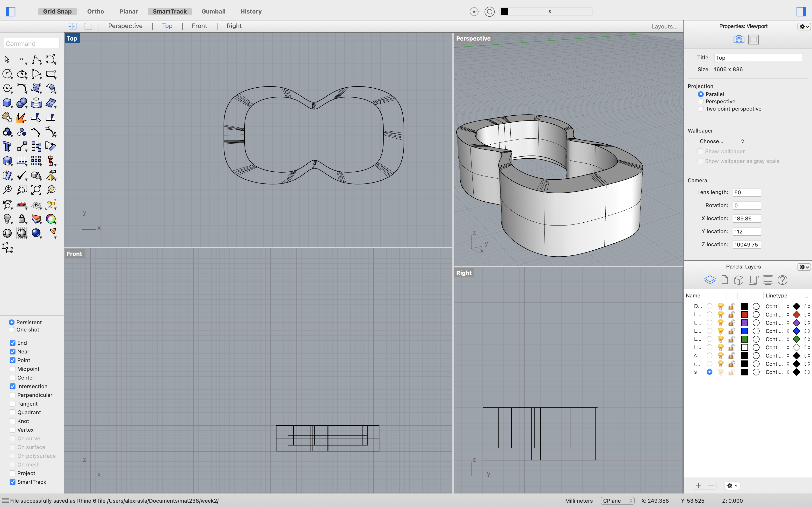Select the Box tool
This screenshot has width=812, height=507.
(7, 103)
